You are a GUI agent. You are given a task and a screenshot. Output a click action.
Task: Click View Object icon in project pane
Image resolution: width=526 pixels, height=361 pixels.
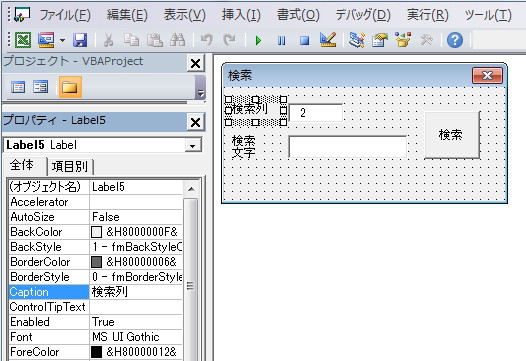[x=41, y=87]
